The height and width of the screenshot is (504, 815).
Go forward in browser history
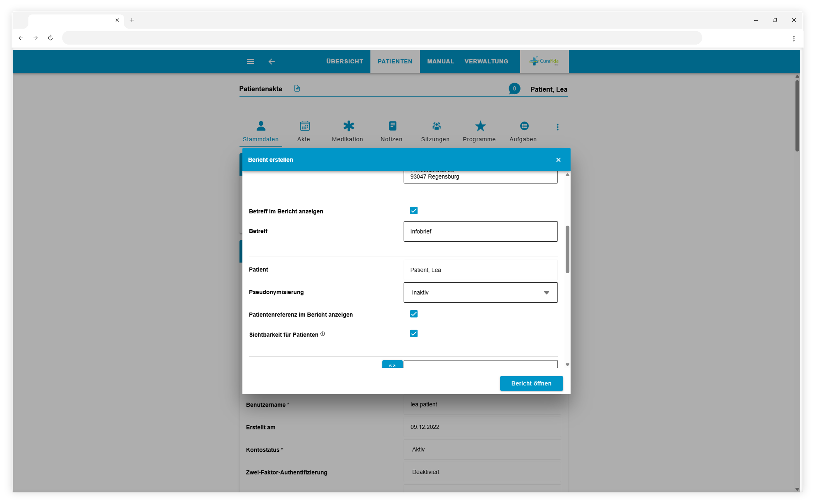35,38
